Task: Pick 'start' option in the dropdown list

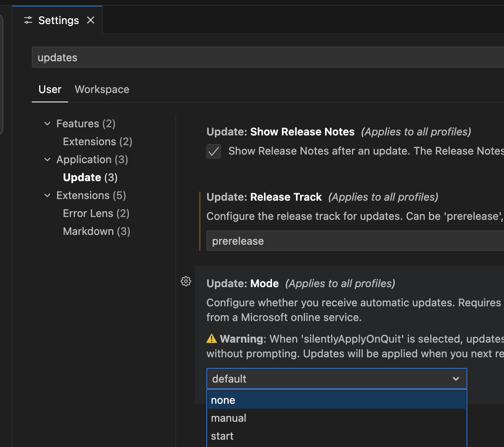Action: (x=222, y=436)
